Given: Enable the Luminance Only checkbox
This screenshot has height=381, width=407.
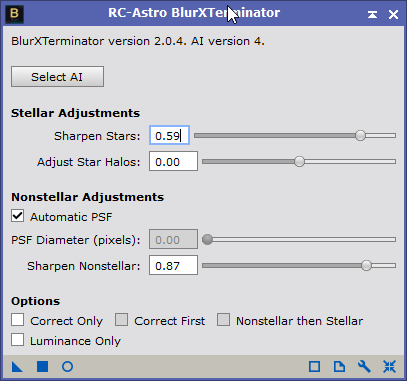Looking at the screenshot, I should (x=17, y=340).
